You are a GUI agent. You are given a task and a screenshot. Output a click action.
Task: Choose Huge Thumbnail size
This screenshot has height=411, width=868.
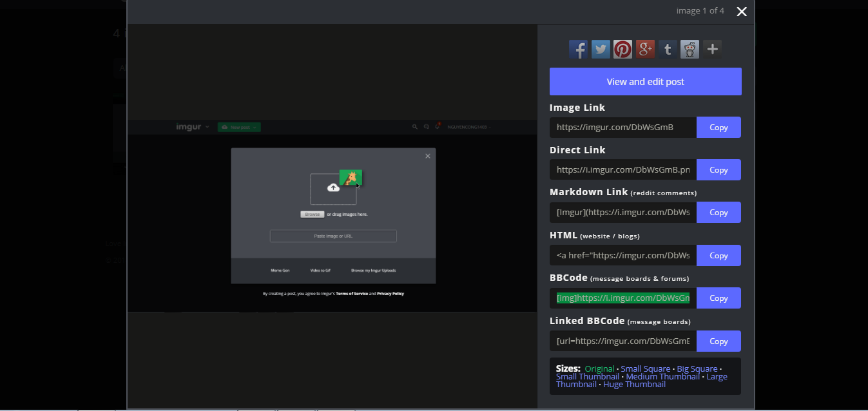(634, 385)
